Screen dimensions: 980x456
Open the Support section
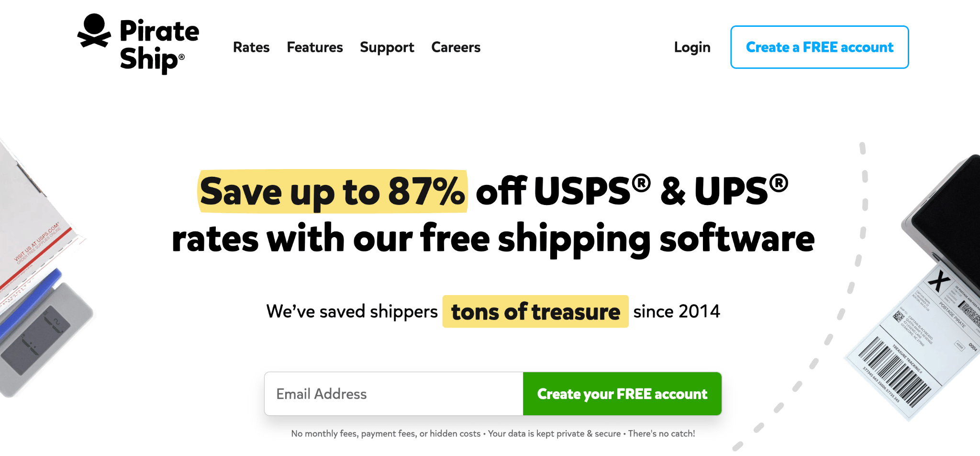[387, 47]
